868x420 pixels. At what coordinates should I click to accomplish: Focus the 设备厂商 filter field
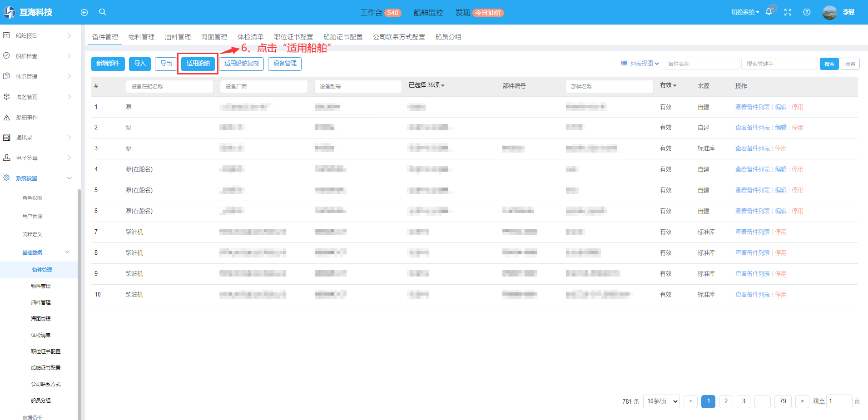pos(263,86)
